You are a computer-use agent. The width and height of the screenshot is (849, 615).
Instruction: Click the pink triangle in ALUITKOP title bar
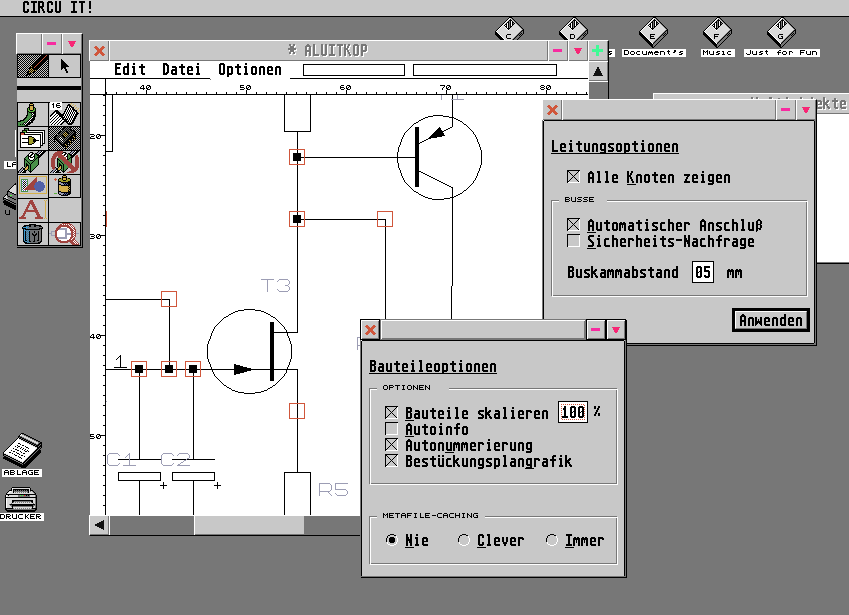(578, 51)
